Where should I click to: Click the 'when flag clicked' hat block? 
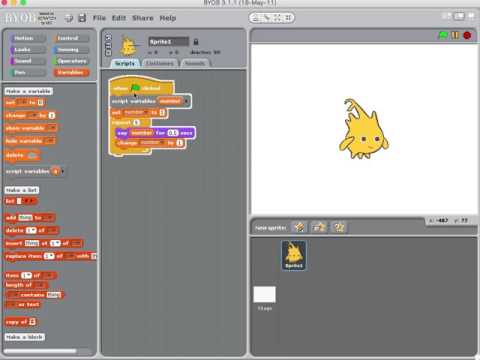click(x=141, y=86)
